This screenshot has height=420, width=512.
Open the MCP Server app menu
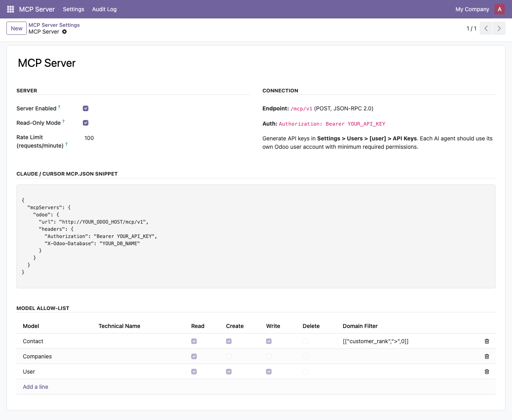point(37,9)
